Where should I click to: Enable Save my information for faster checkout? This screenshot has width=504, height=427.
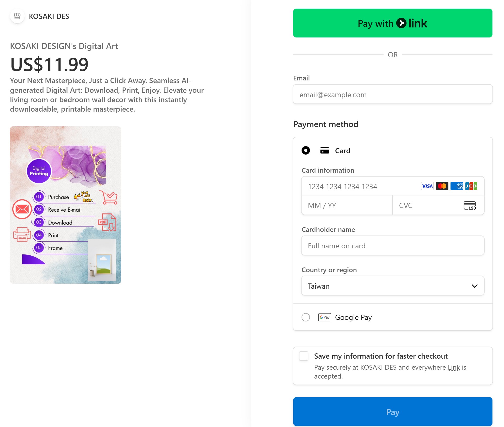coord(304,356)
